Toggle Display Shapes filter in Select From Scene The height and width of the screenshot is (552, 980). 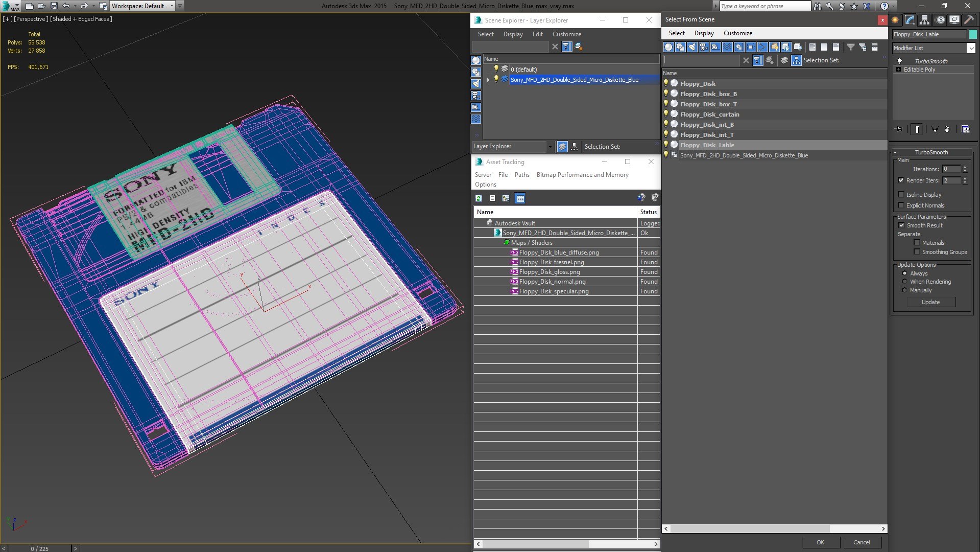(x=680, y=47)
